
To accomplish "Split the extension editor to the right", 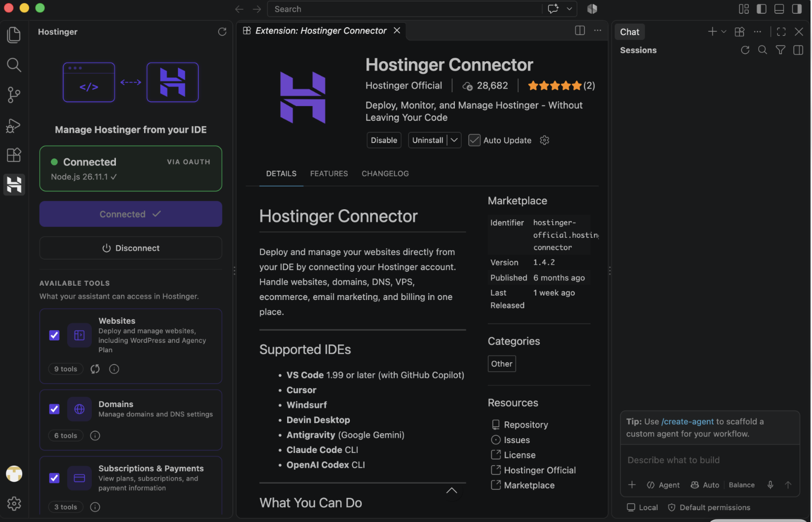I will click(x=580, y=31).
